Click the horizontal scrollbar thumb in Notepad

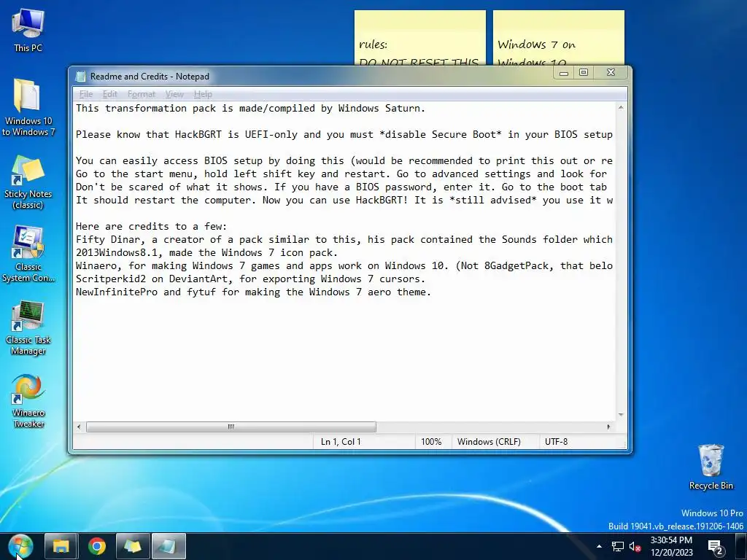(x=231, y=427)
